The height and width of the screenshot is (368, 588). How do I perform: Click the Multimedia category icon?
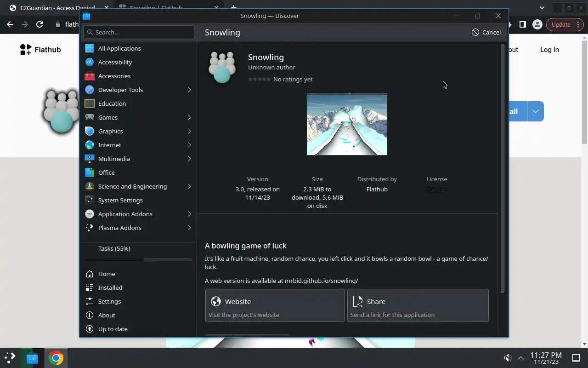[90, 159]
